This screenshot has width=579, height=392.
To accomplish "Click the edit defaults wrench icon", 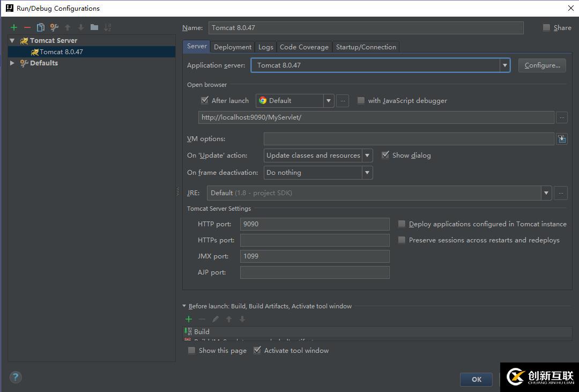I will tap(54, 27).
